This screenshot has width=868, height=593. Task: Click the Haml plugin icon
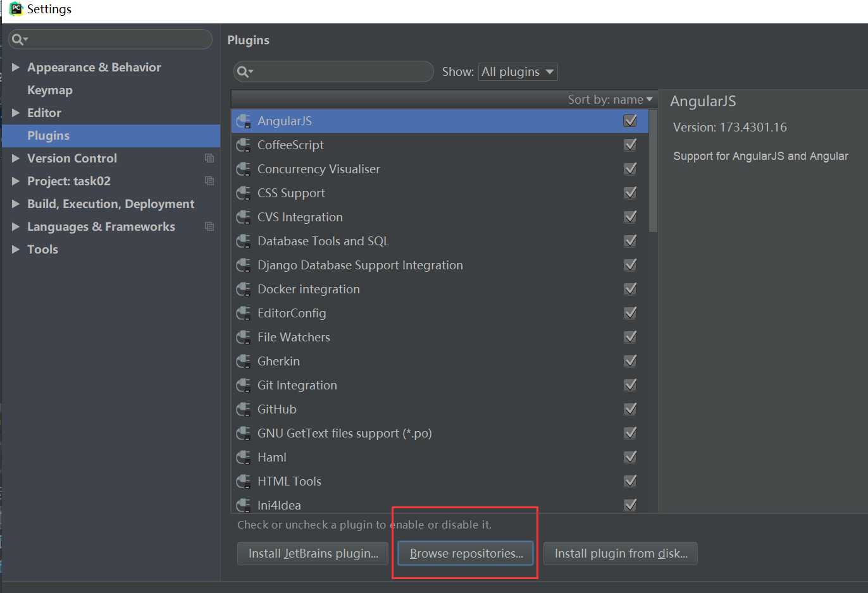(244, 458)
